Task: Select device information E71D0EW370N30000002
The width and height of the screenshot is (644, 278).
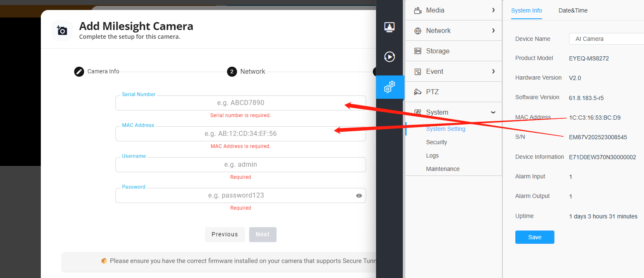Action: click(603, 157)
